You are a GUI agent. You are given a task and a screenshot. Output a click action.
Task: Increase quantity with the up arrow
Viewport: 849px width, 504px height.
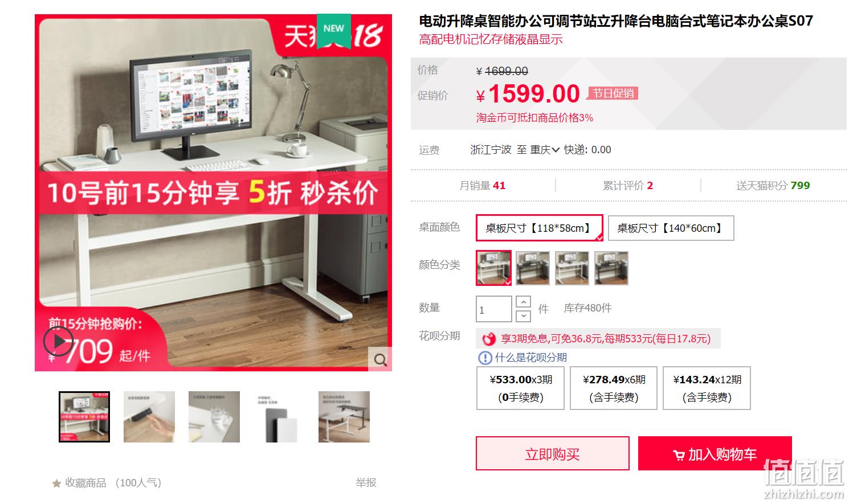523,302
